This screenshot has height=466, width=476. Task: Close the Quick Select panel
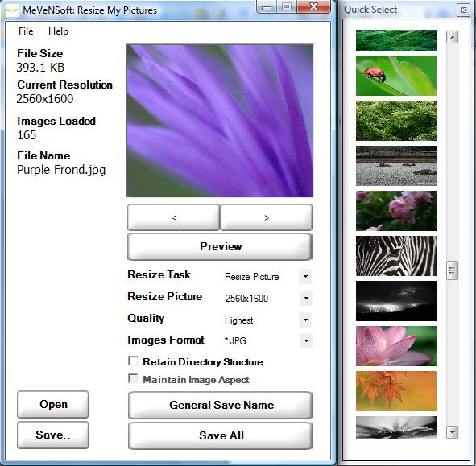pos(463,10)
